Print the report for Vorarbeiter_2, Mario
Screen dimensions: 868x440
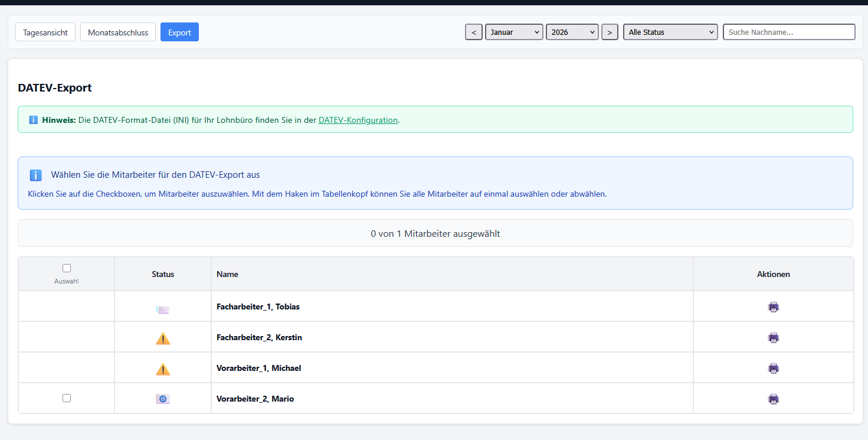773,399
